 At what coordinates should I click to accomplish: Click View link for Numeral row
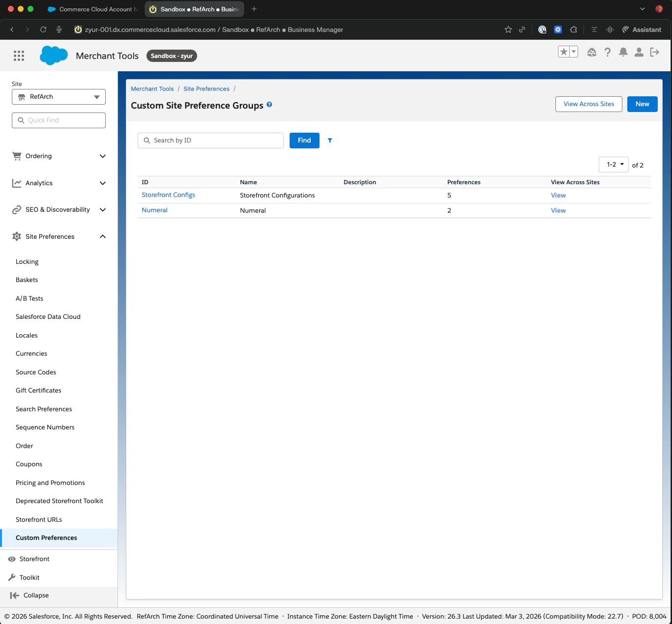[x=558, y=211]
